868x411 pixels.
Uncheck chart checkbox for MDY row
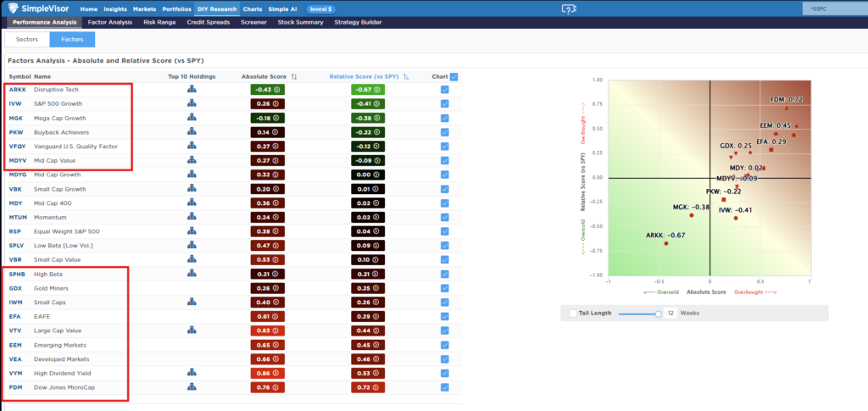coord(445,203)
